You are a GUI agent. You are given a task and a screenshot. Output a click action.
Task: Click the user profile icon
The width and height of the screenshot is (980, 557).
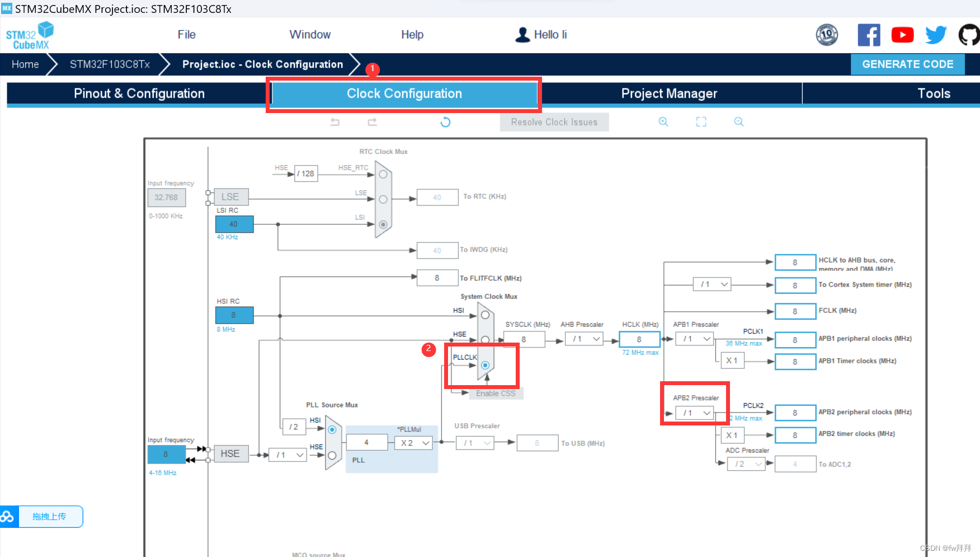click(x=522, y=35)
